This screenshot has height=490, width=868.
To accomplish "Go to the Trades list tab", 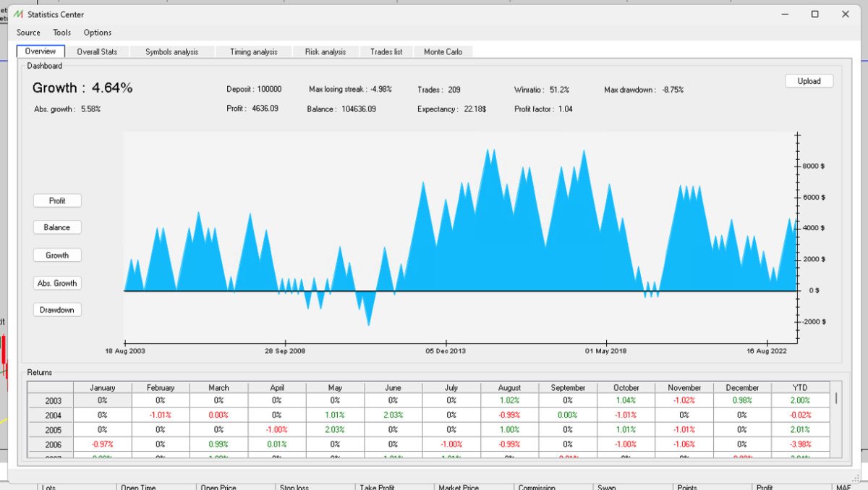I will 386,52.
